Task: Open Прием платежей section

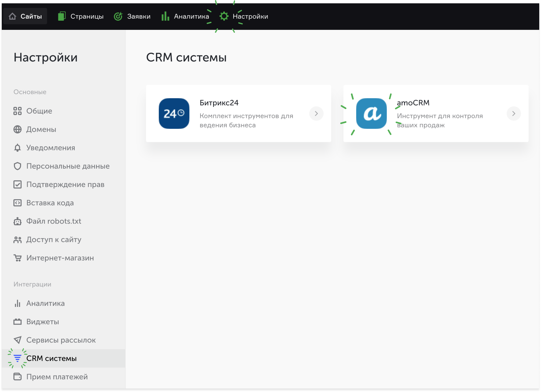Action: tap(63, 377)
